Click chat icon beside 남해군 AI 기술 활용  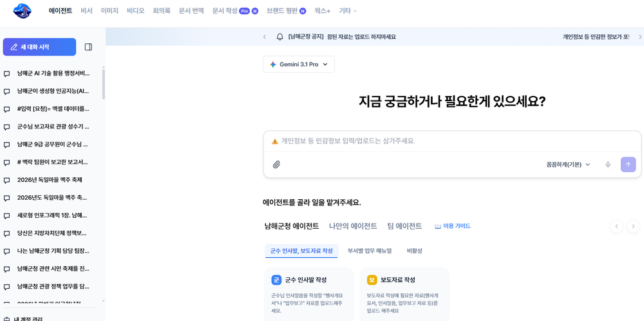click(6, 74)
